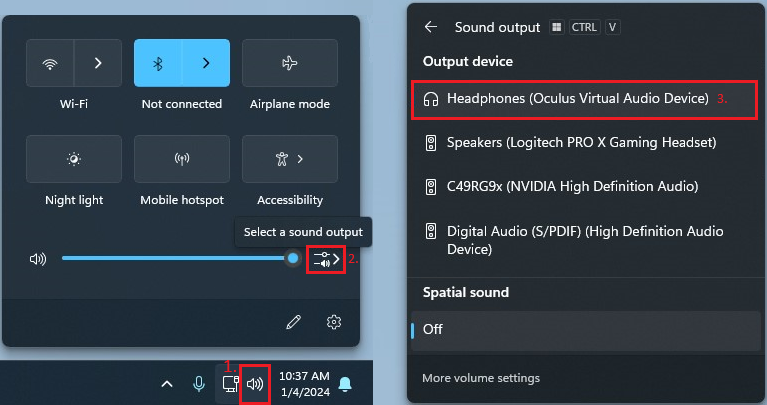Screen dimensions: 767x405
Task: Click the taskbar speaker volume icon
Action: click(x=255, y=383)
